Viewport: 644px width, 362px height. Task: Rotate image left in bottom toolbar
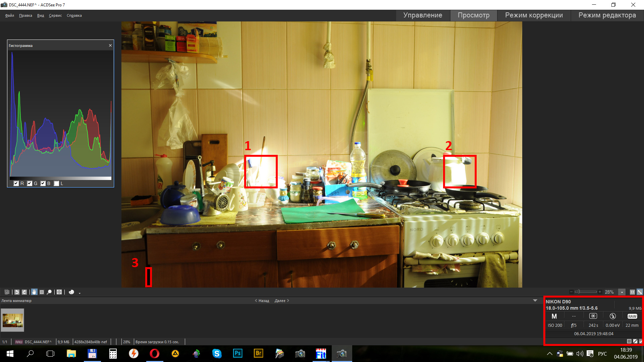(x=17, y=292)
